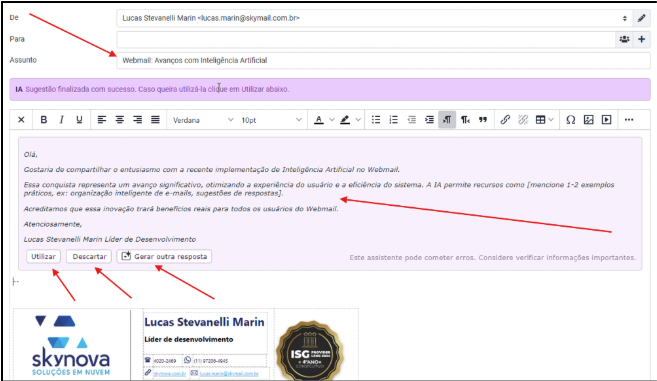Open the table insert menu
657x381 pixels.
[x=544, y=120]
